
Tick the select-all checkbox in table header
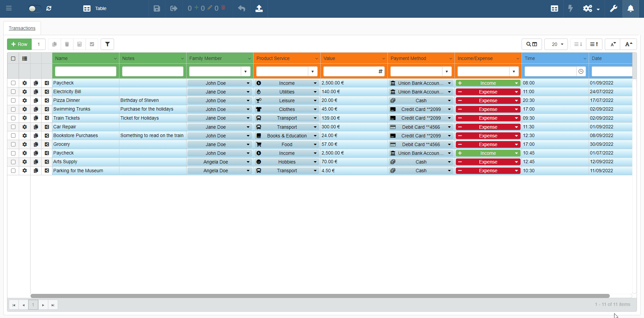point(13,58)
